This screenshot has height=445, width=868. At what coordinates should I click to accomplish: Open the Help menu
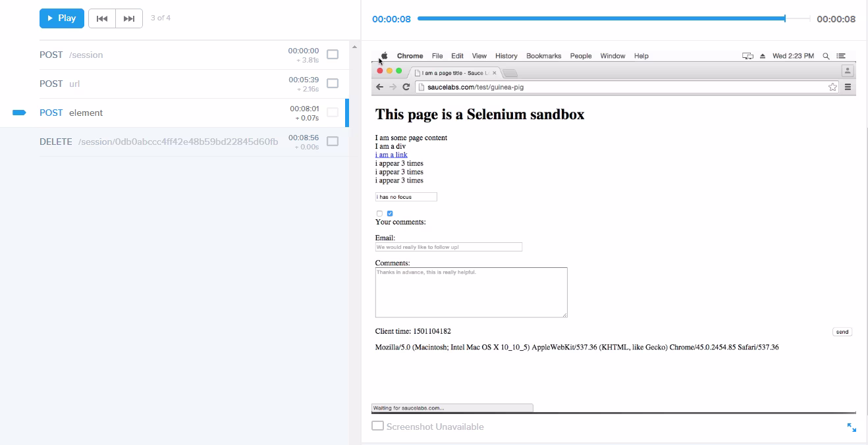coord(641,56)
